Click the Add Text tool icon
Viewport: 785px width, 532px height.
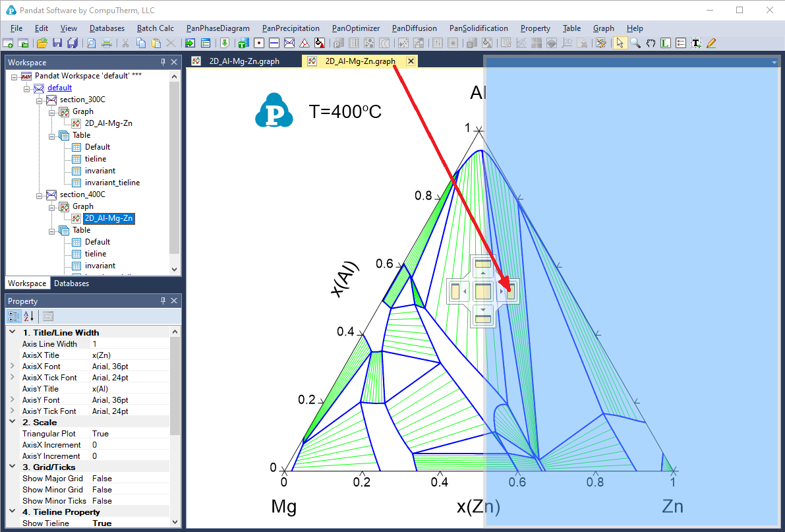coord(695,43)
